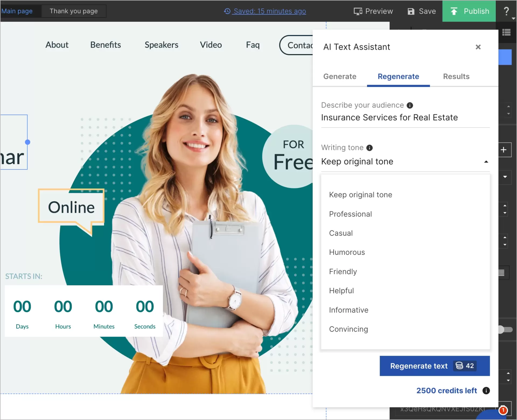This screenshot has height=420, width=517.
Task: Switch to the Results tab
Action: 456,77
